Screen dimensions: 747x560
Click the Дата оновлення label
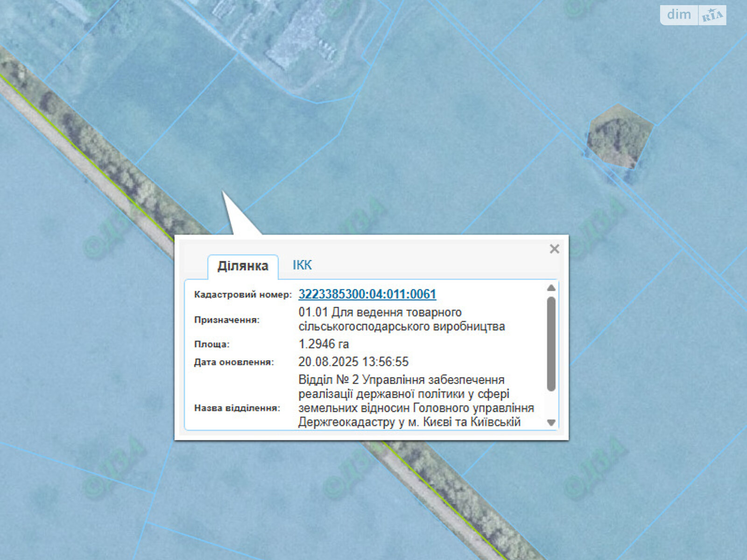tap(234, 362)
